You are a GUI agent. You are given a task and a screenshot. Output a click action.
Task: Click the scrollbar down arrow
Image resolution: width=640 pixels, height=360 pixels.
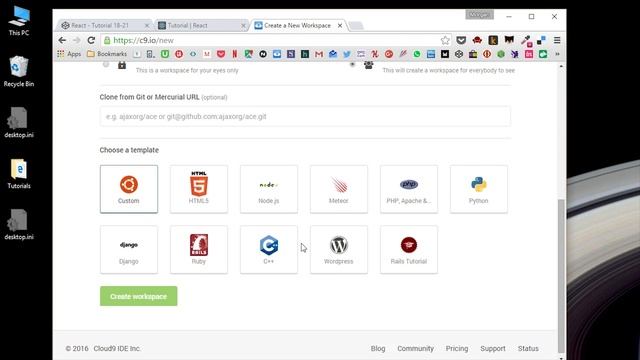(561, 357)
